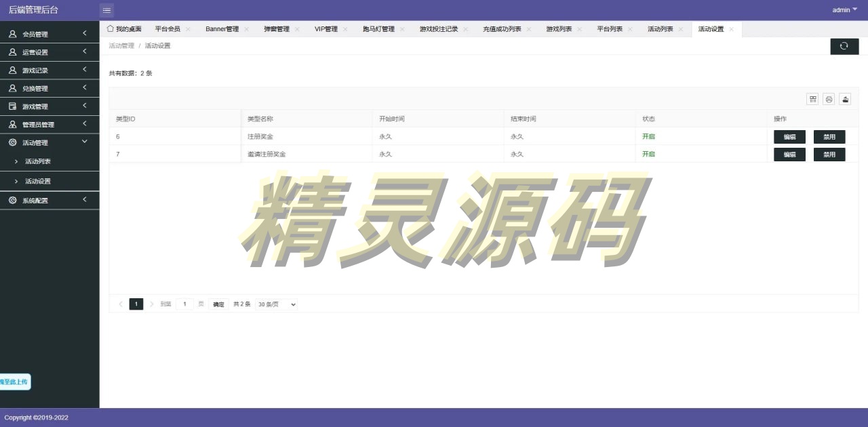Click the next page arrow
The height and width of the screenshot is (427, 868).
click(152, 304)
